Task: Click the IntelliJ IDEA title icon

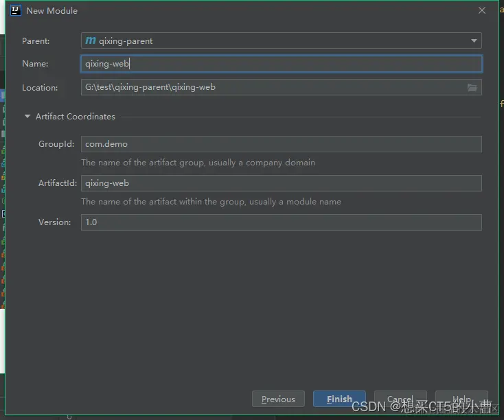Action: click(15, 10)
